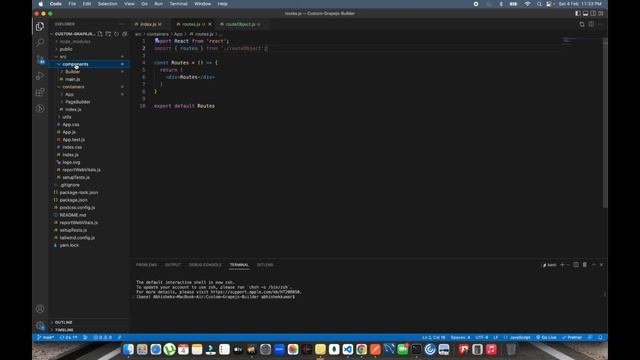The width and height of the screenshot is (640, 360).
Task: Close the terminal panel
Action: (601, 265)
